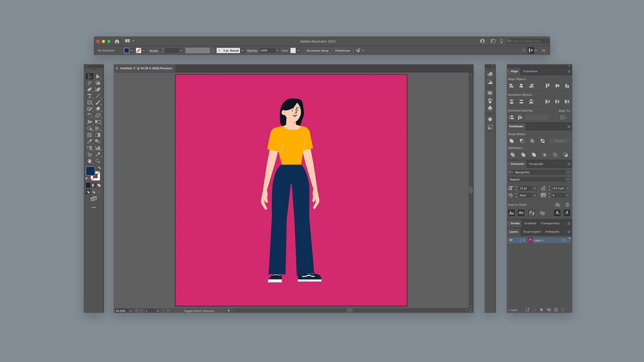Screen dimensions: 644x362
Task: Expand Layer 1 contents
Action: pyautogui.click(x=524, y=240)
